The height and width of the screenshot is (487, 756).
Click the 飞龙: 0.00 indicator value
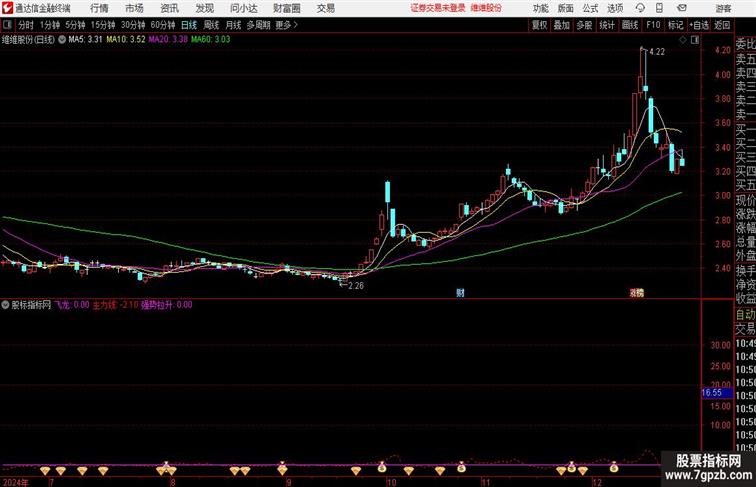(71, 305)
